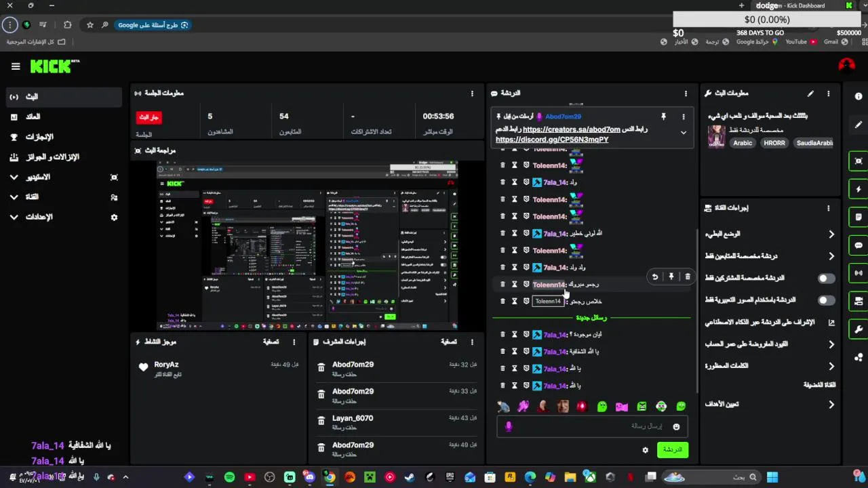Screen dimensions: 868x488
Task: Delete hovered message using right trash icon
Action: 688,277
